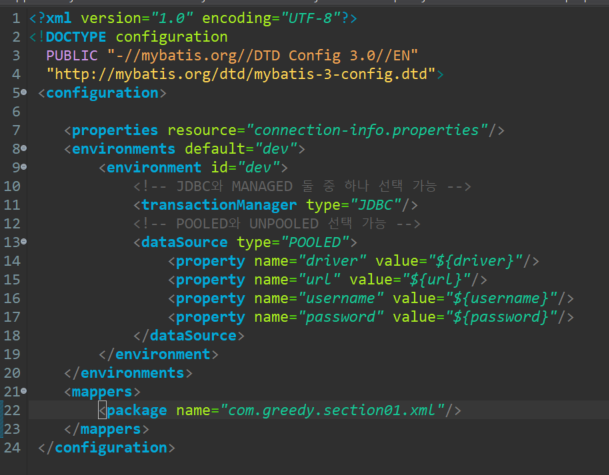Collapse the environments fold marker on line 8
609x475 pixels.
pyautogui.click(x=24, y=148)
